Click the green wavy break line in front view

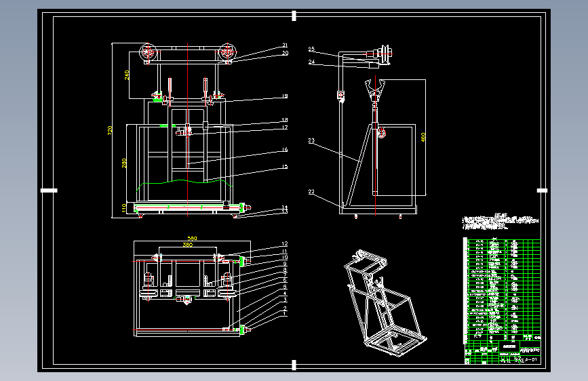(x=184, y=182)
